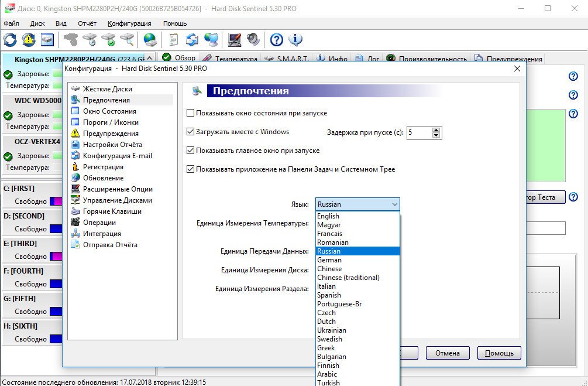Pick German in the language dropdown

pyautogui.click(x=357, y=260)
